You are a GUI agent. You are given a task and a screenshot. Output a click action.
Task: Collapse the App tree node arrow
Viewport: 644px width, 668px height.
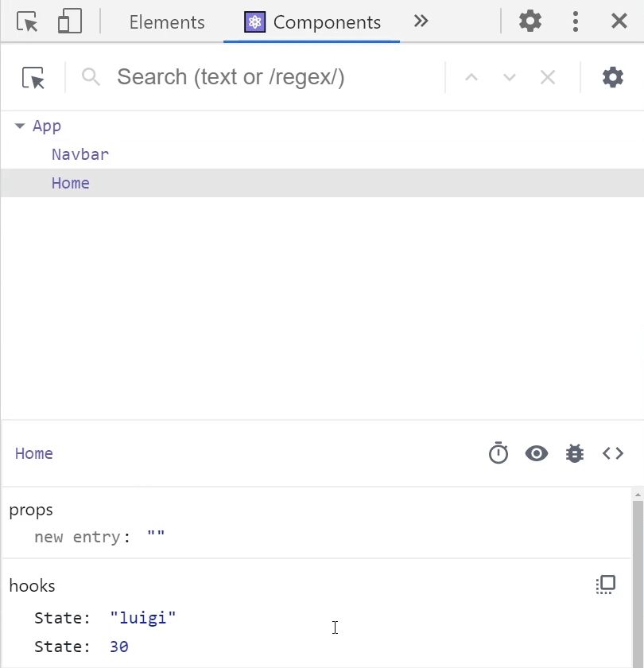click(x=20, y=126)
